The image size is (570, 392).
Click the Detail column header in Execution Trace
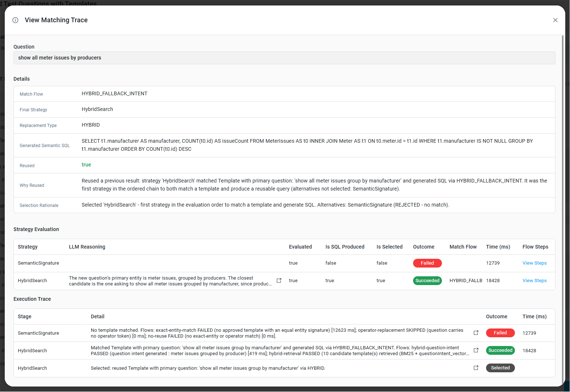point(97,317)
